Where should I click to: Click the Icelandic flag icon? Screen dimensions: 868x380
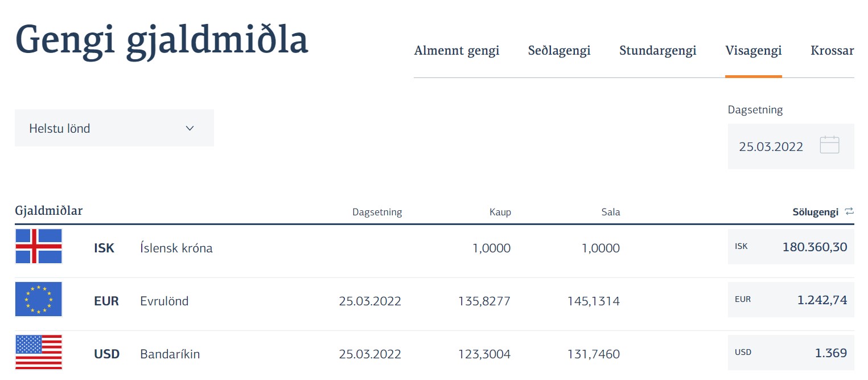(x=39, y=247)
